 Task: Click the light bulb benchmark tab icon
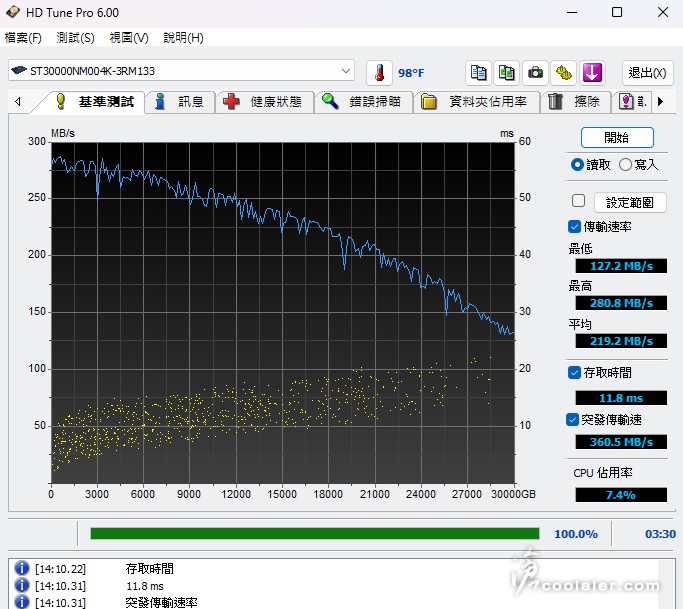(x=61, y=102)
